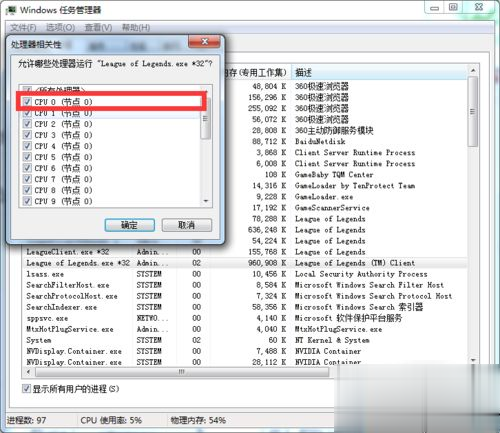Click process list scroll up arrow

[x=473, y=70]
